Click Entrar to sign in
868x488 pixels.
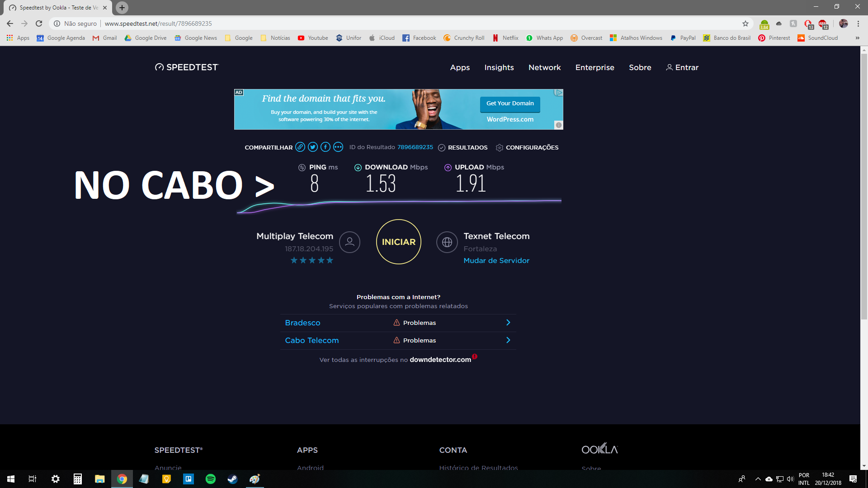[682, 67]
